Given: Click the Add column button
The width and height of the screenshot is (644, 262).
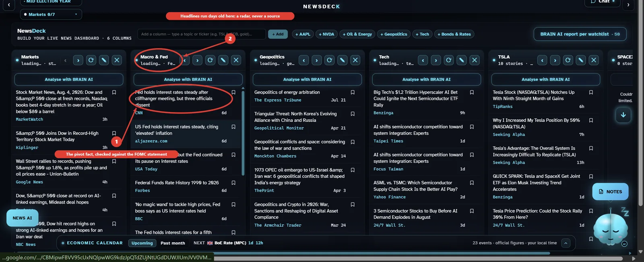Looking at the screenshot, I should coord(278,34).
